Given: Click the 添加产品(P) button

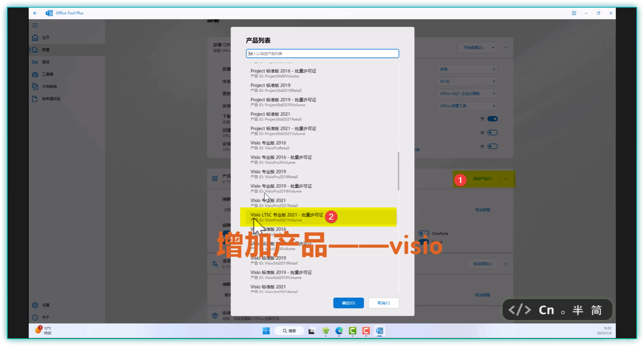Looking at the screenshot, I should click(482, 179).
